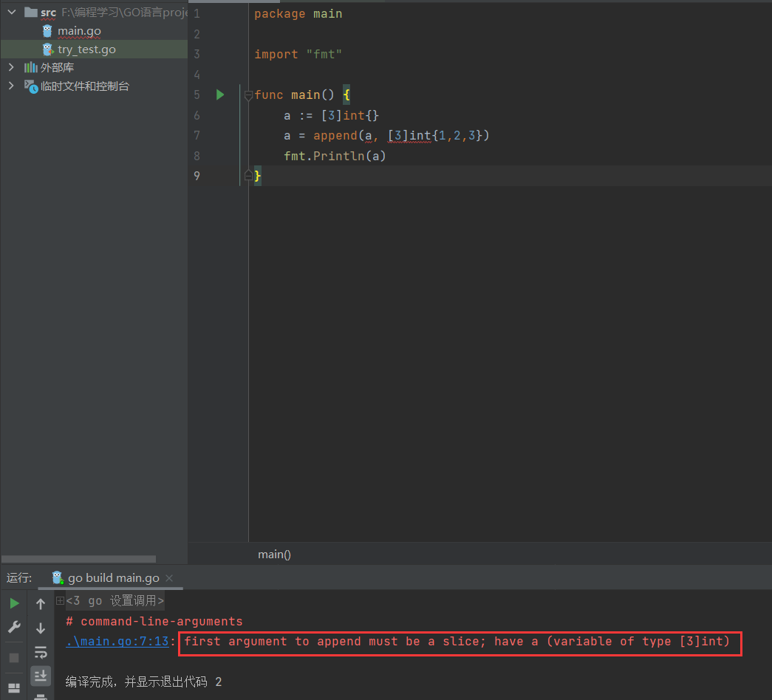Toggle scroll to end in console
The width and height of the screenshot is (772, 700).
tap(41, 676)
